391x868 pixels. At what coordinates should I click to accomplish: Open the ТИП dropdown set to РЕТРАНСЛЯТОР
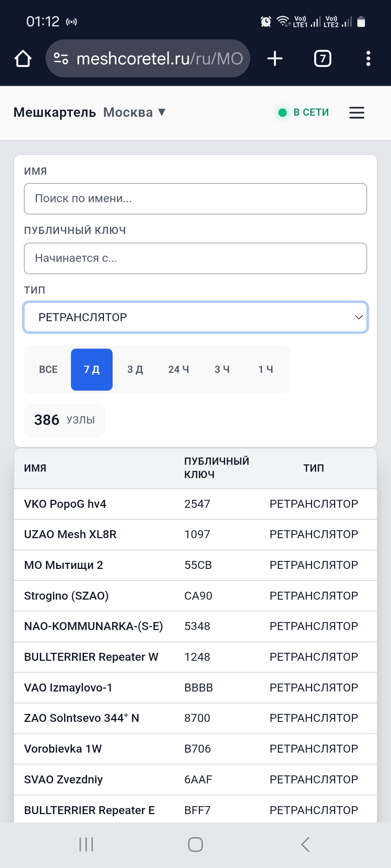pyautogui.click(x=195, y=317)
